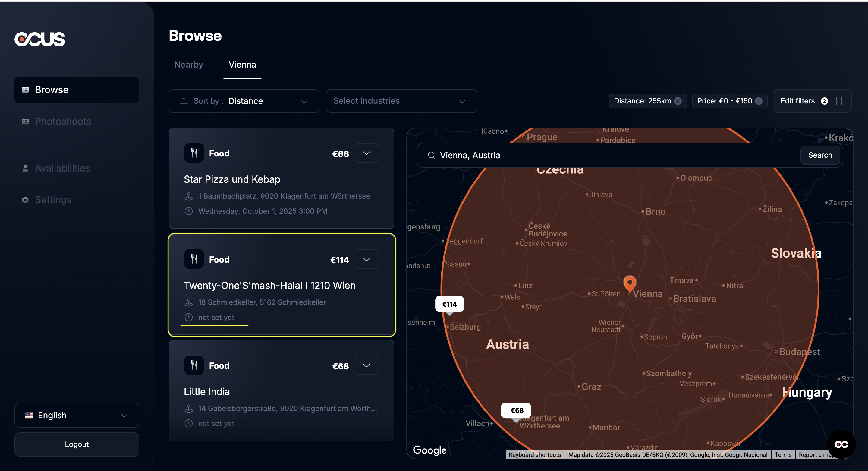The height and width of the screenshot is (471, 868).
Task: Remove the Distance 255km filter chip
Action: [x=678, y=101]
